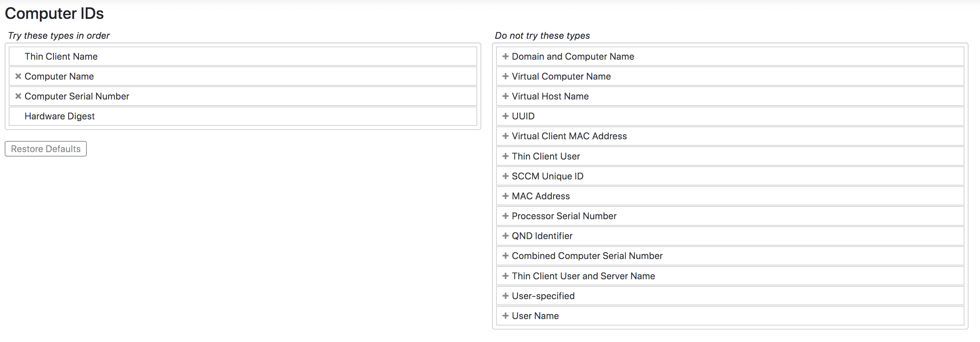Viewport: 980px width, 342px height.
Task: Add Thin Client User using + icon
Action: coord(505,156)
